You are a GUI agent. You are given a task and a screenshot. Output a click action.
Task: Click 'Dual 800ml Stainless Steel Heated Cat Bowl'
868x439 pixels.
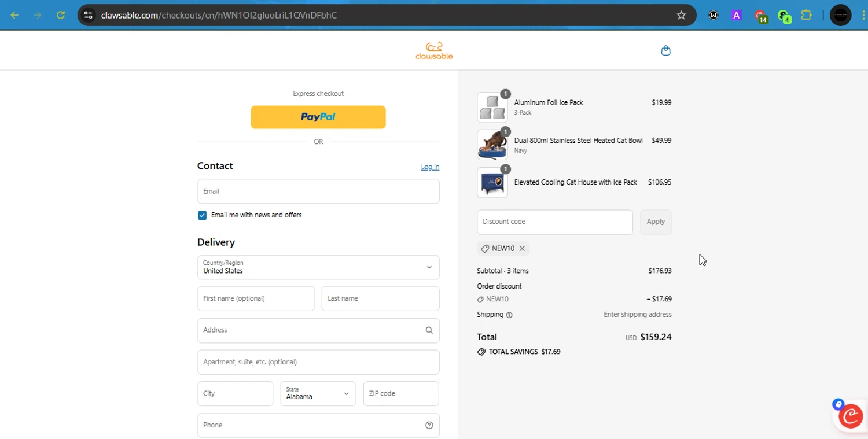(x=578, y=141)
